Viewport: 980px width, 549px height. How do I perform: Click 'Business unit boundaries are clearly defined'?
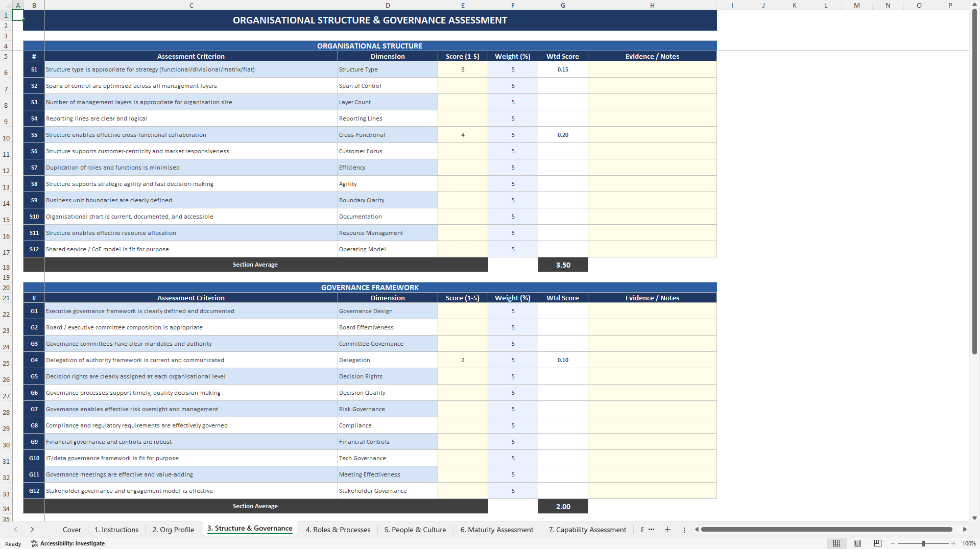point(191,200)
